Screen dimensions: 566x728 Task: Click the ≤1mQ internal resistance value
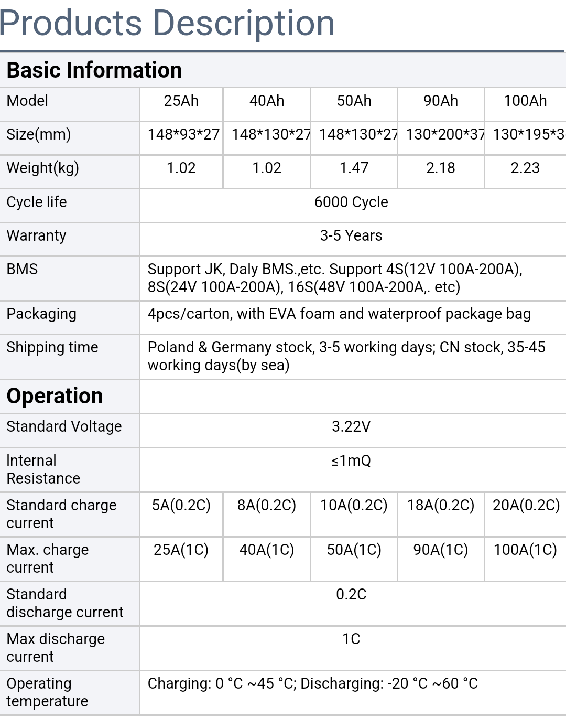[x=351, y=461]
